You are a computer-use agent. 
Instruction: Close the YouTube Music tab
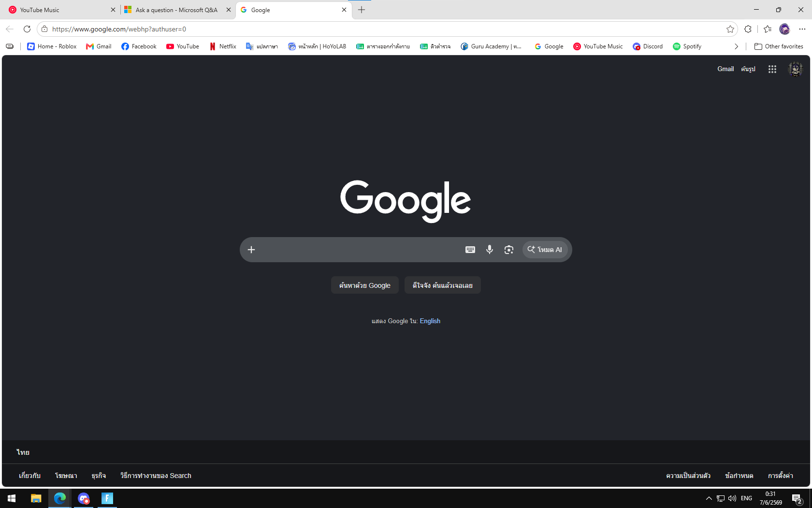(x=113, y=10)
